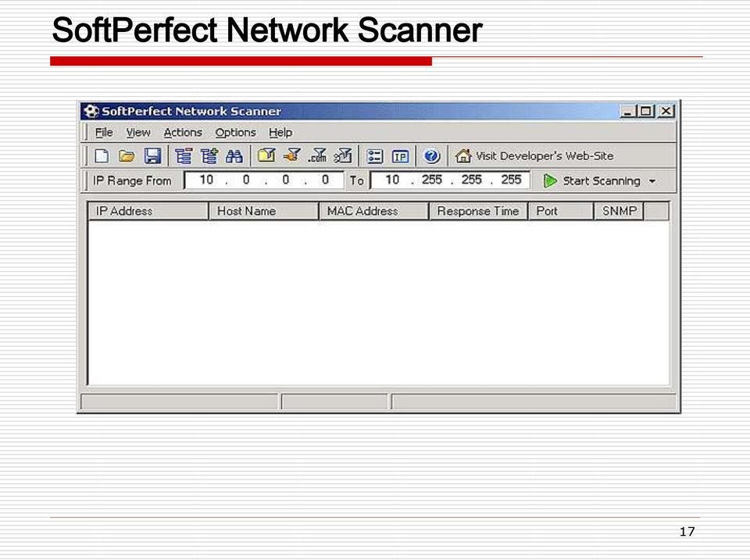Save results using the floppy disk icon
The image size is (750, 560).
152,156
